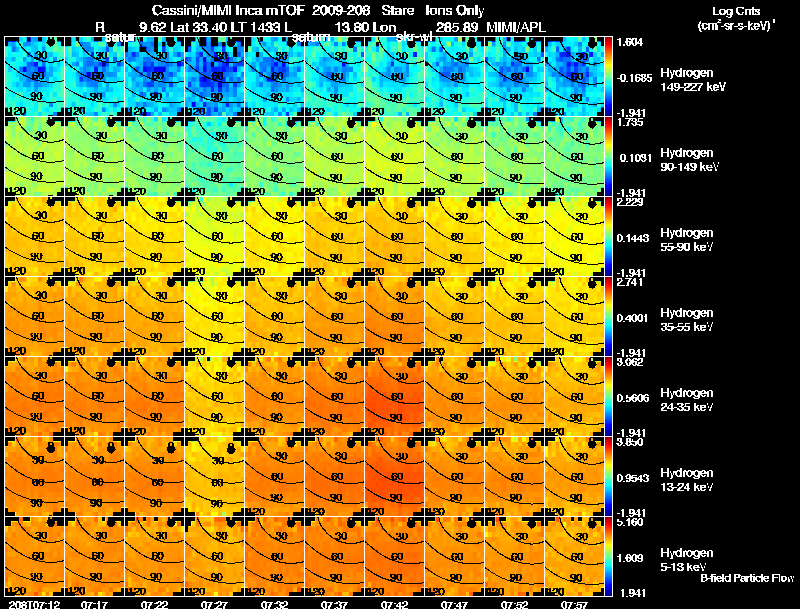Click the '07:57' time axis label

pos(574,604)
